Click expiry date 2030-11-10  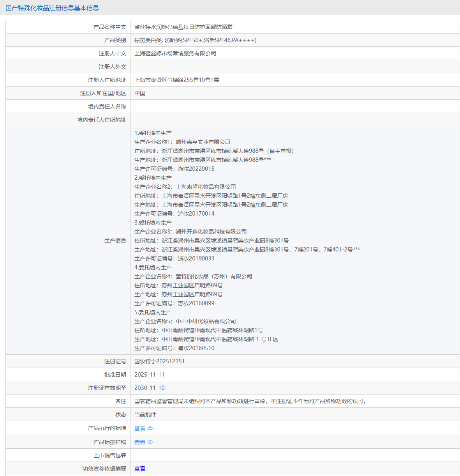point(150,388)
